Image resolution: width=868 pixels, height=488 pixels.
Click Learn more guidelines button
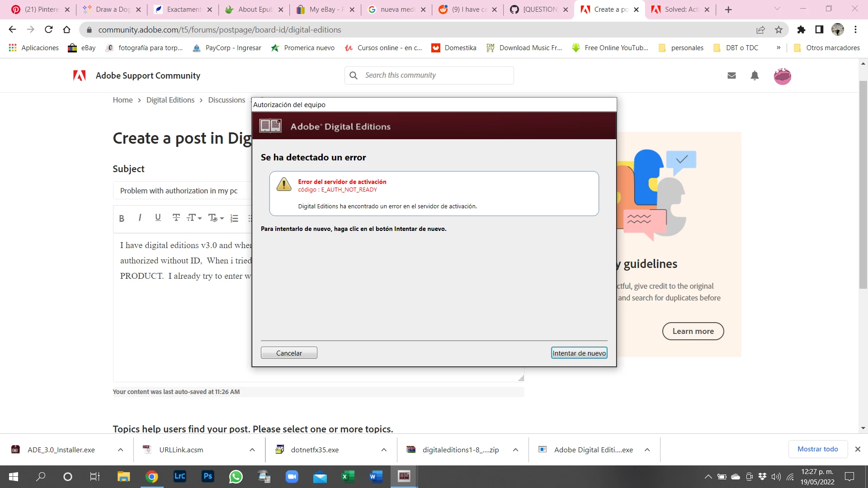(x=693, y=331)
